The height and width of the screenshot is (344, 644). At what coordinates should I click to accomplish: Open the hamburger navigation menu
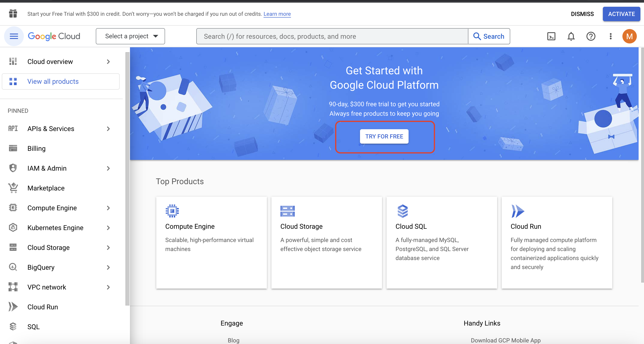[x=14, y=36]
